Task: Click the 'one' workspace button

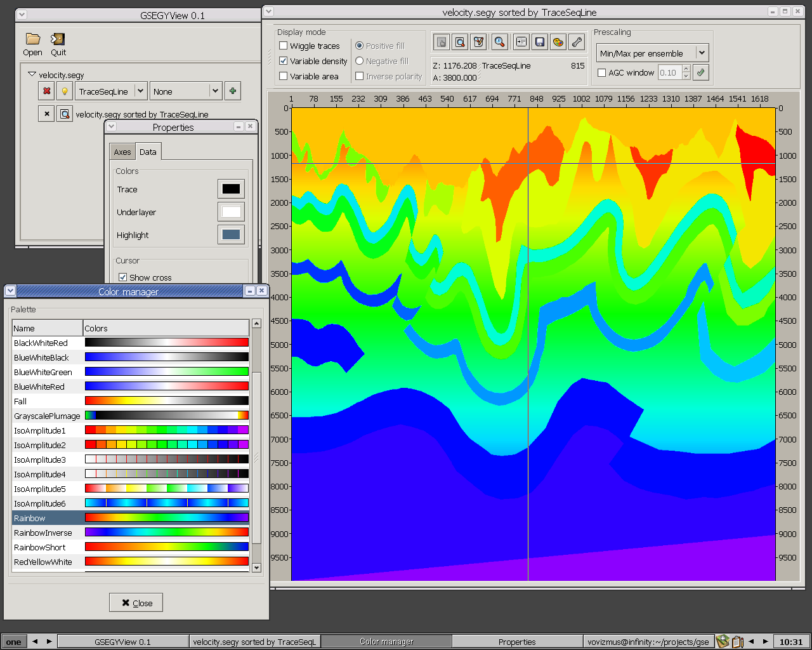Action: pos(13,642)
